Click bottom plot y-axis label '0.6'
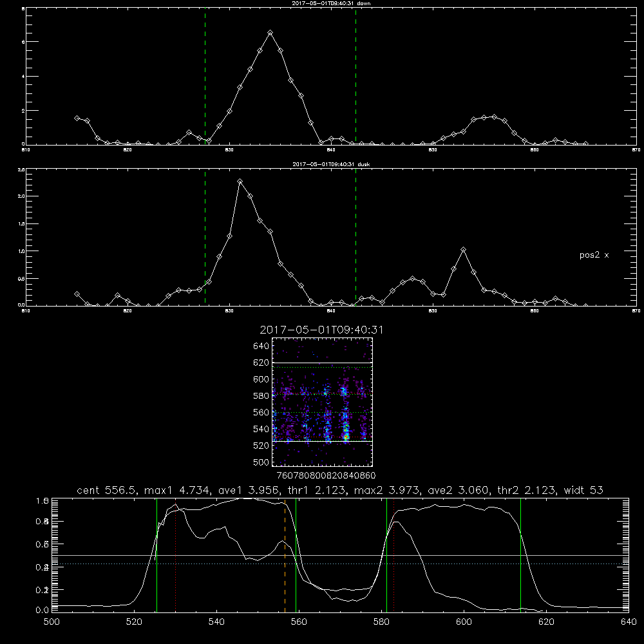 point(43,544)
